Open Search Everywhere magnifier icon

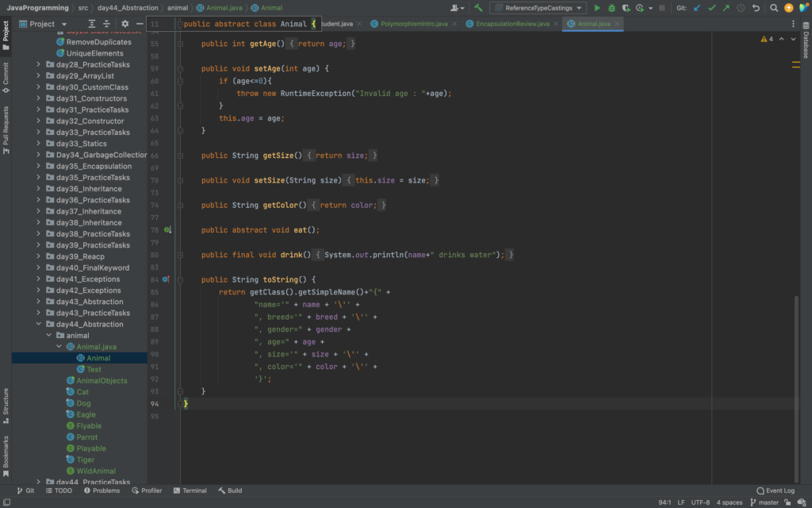click(772, 8)
